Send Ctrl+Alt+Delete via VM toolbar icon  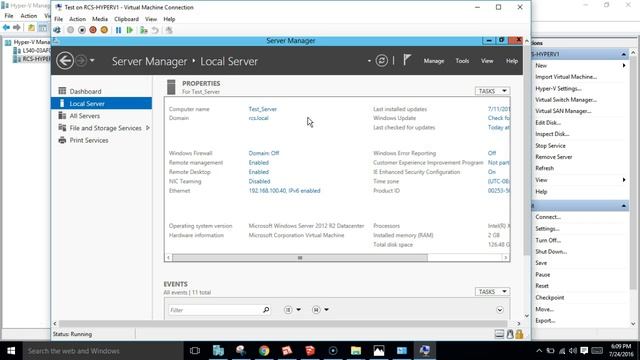57,30
